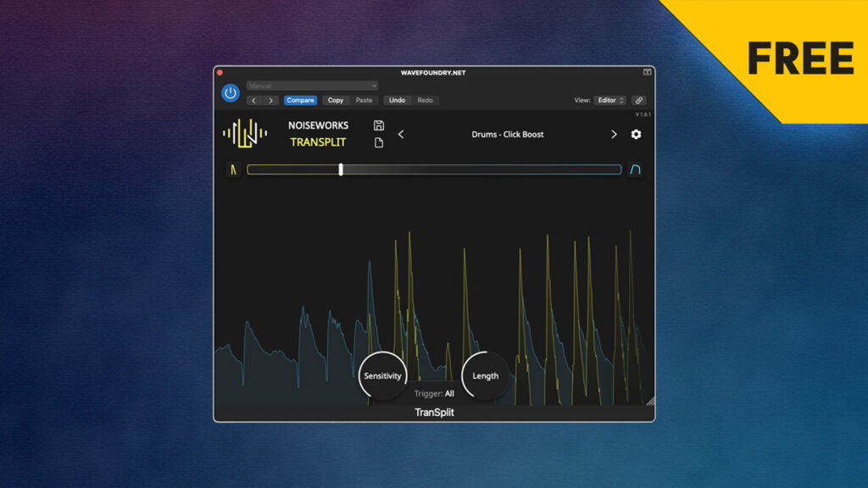The width and height of the screenshot is (868, 488).
Task: Click the Drums - Click Boost preset name
Action: point(508,135)
